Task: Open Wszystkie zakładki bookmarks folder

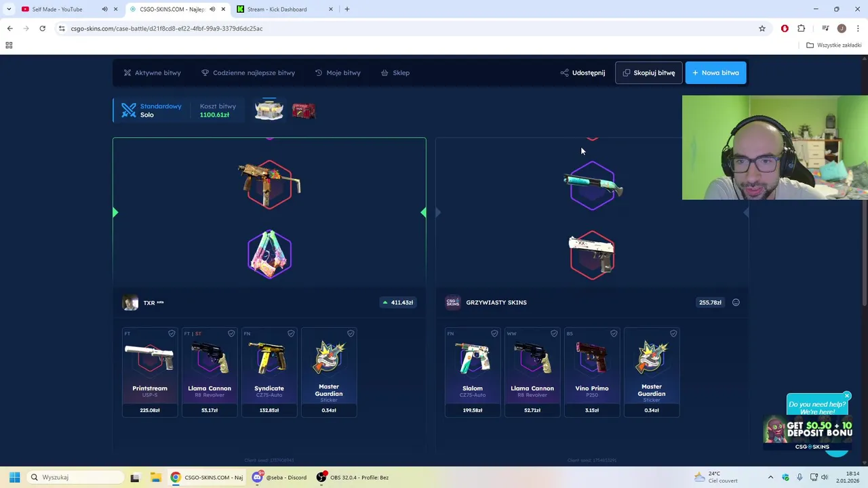Action: (x=833, y=45)
